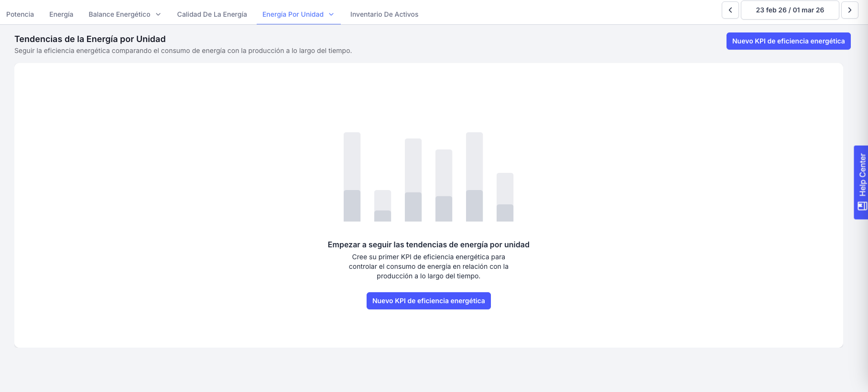Click the Tendencias de la Energía por Unidad title

pos(90,39)
